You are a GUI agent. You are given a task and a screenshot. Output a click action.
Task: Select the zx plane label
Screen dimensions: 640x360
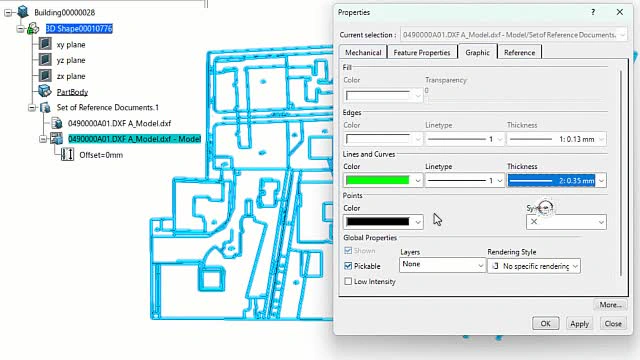click(x=71, y=76)
